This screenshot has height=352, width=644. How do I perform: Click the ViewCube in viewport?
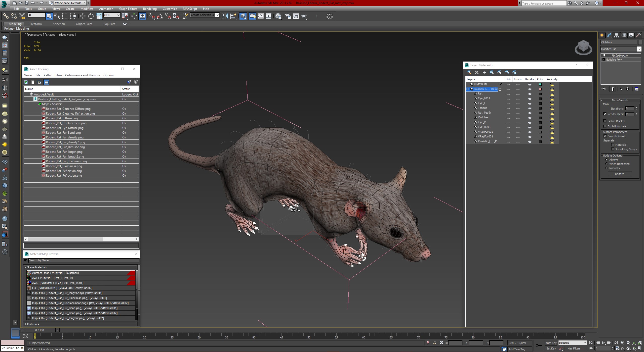click(x=583, y=47)
